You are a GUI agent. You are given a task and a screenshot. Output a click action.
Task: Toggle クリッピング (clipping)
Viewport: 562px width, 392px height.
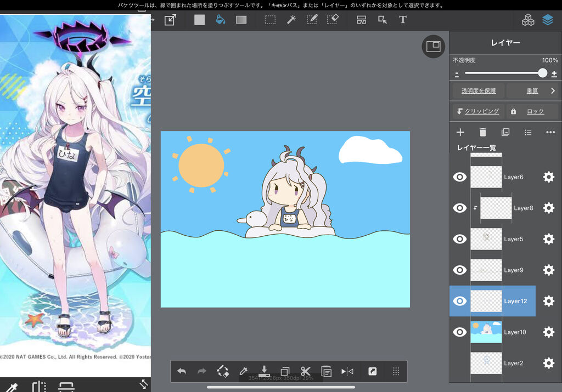478,111
